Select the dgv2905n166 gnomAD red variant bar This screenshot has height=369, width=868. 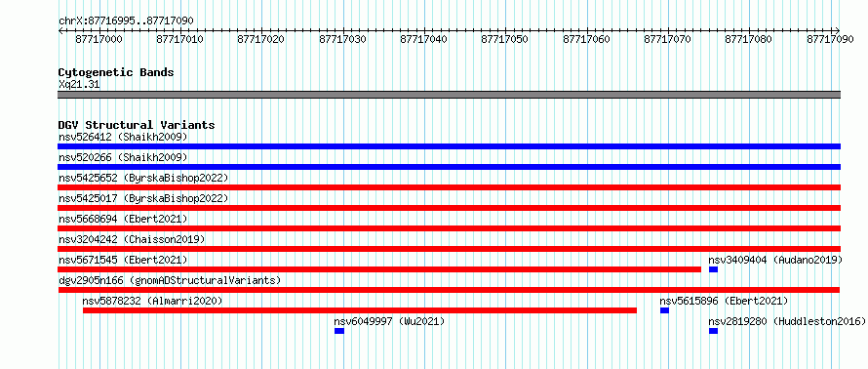point(449,290)
